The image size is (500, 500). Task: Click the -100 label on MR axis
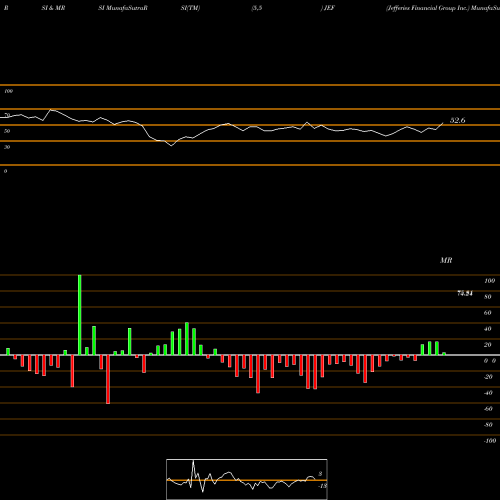click(490, 441)
